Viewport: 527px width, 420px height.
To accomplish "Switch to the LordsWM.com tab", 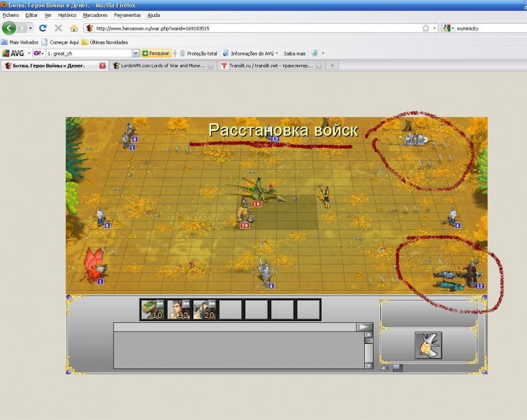I will (163, 66).
